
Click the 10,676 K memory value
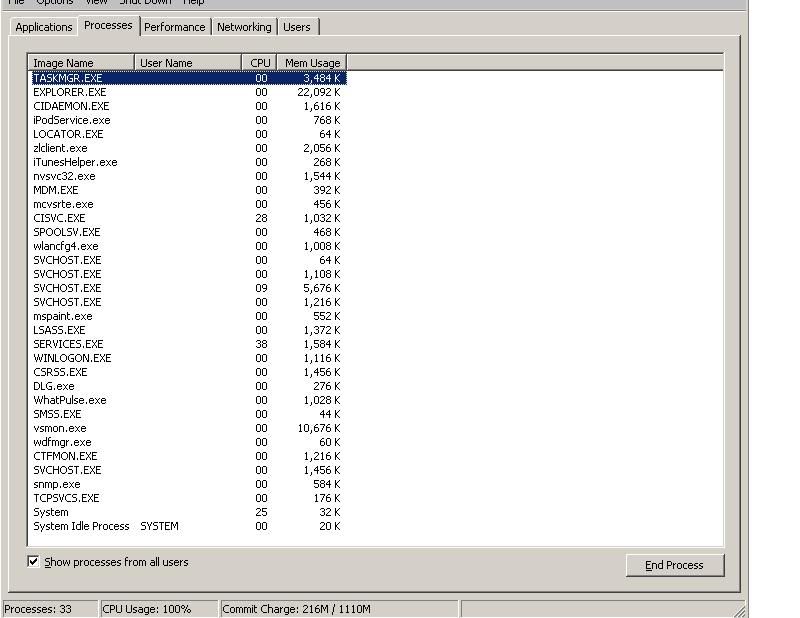(x=318, y=428)
